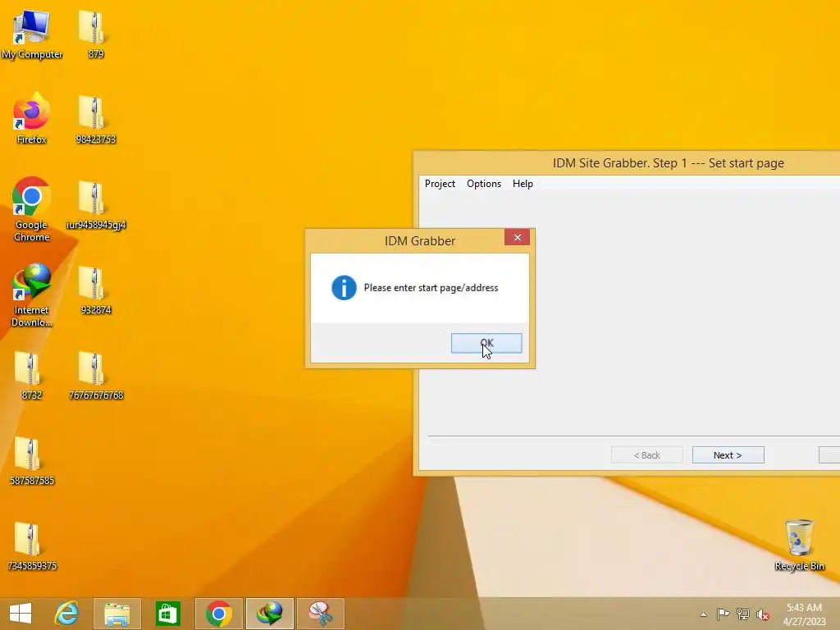Open Windows Store from the taskbar
Viewport: 840px width, 630px height.
pyautogui.click(x=167, y=614)
